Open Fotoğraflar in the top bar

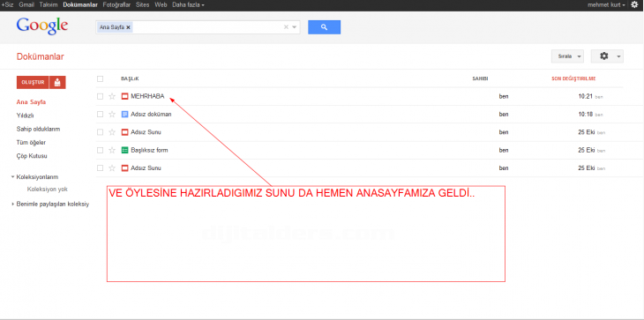116,4
